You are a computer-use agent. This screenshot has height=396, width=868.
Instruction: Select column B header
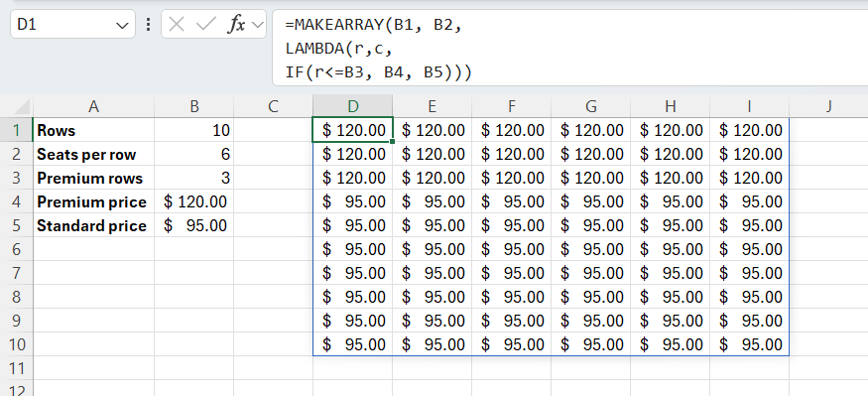(193, 106)
